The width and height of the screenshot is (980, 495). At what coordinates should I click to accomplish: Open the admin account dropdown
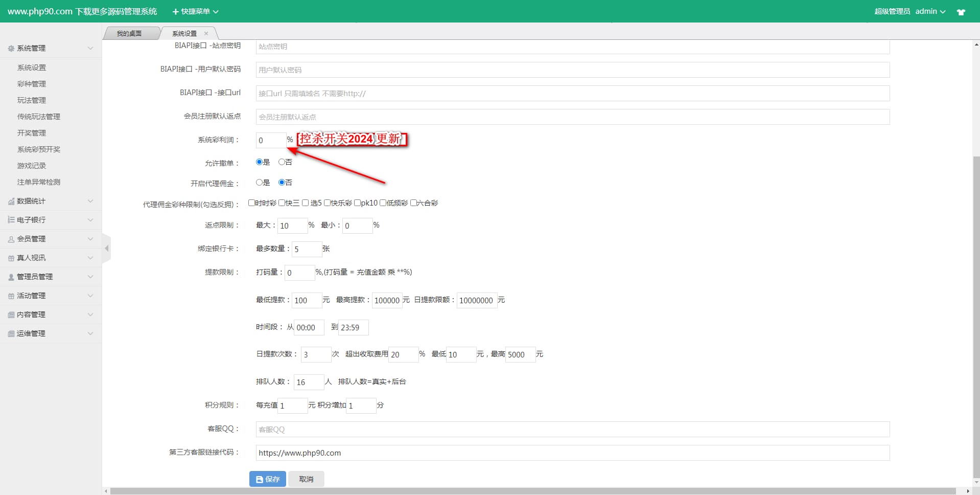tap(930, 11)
